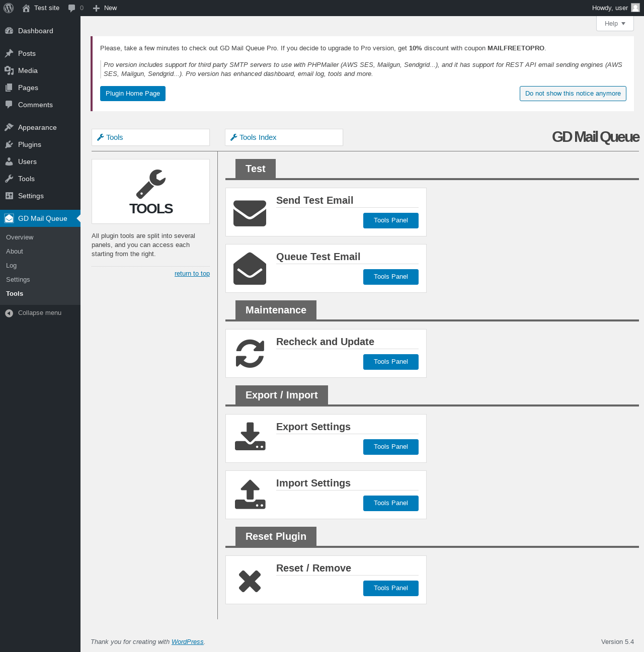Open the Tools Index panel link
The image size is (644, 652).
pos(284,137)
